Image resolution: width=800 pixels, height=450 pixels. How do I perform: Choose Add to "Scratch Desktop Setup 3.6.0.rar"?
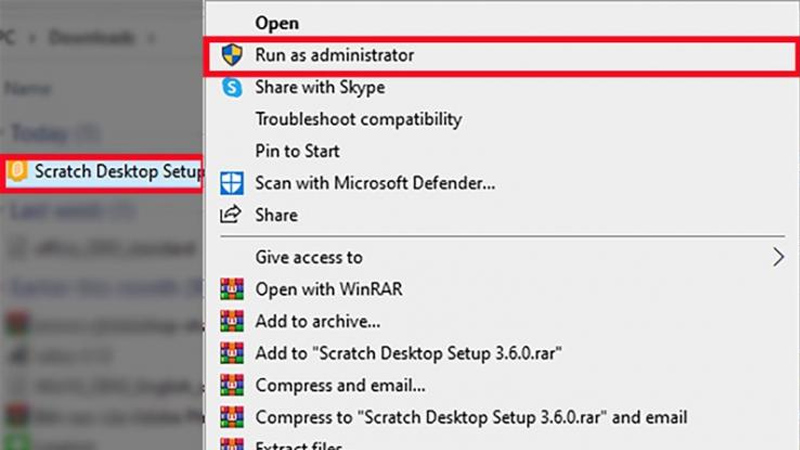tap(408, 353)
